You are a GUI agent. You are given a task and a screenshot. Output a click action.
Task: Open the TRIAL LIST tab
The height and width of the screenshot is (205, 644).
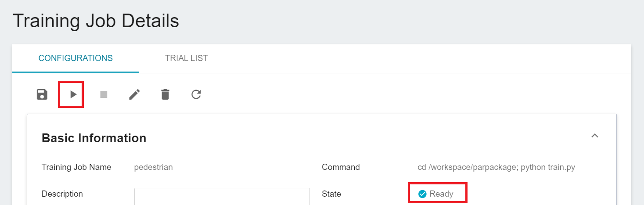click(187, 58)
